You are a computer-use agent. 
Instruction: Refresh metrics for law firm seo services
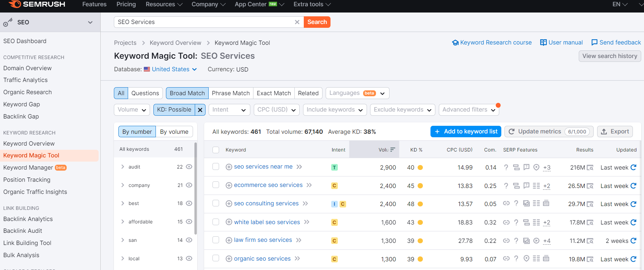point(633,240)
